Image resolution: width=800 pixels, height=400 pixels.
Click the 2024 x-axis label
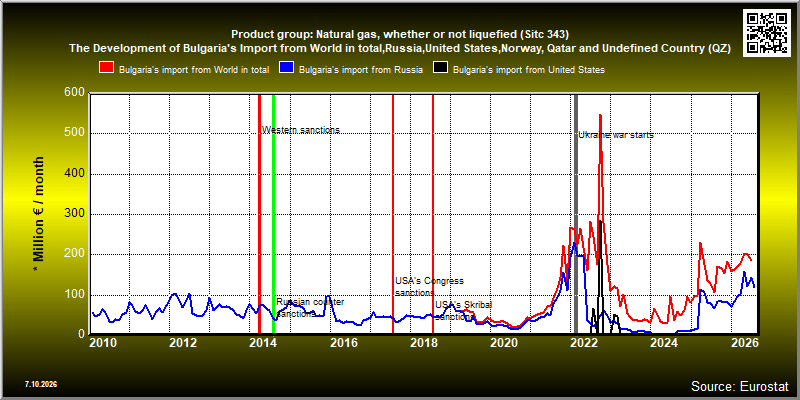(664, 343)
